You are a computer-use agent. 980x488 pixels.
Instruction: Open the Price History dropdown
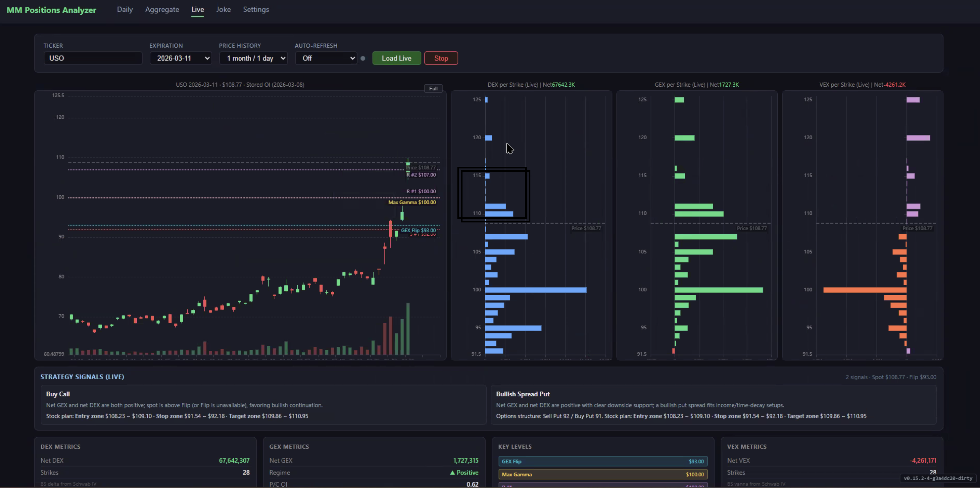[x=253, y=58]
